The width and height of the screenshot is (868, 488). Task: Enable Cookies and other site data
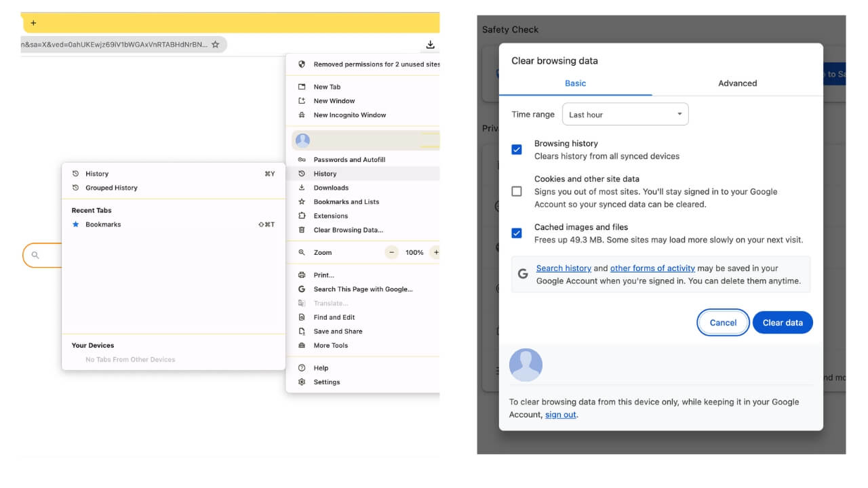(x=517, y=191)
